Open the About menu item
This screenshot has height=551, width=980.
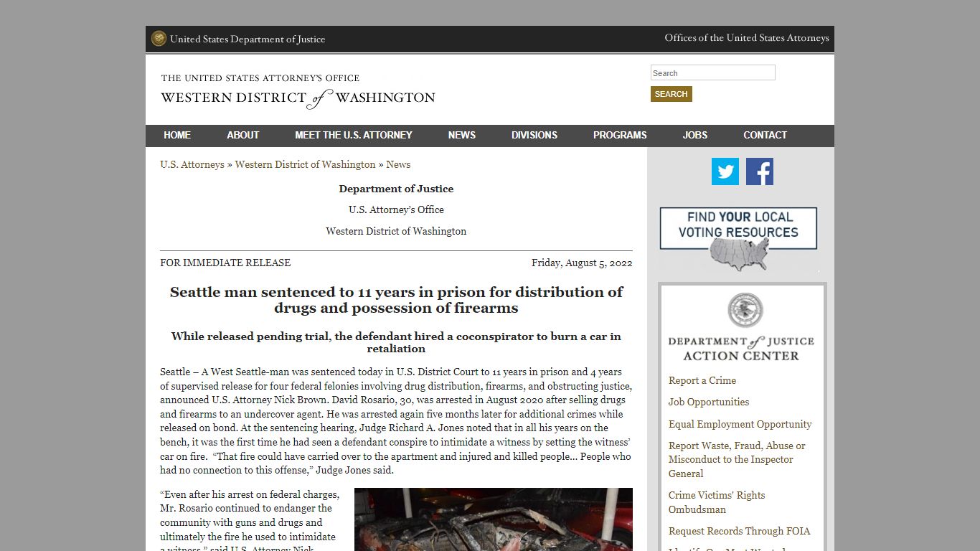click(243, 135)
